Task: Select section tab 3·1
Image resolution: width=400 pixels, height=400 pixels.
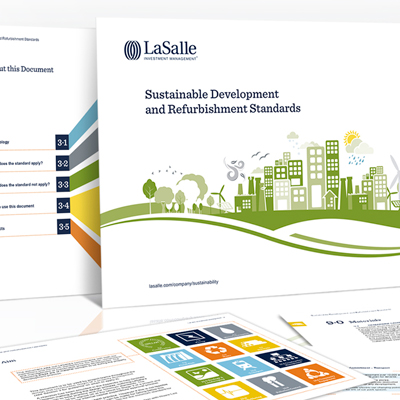Action: point(62,142)
